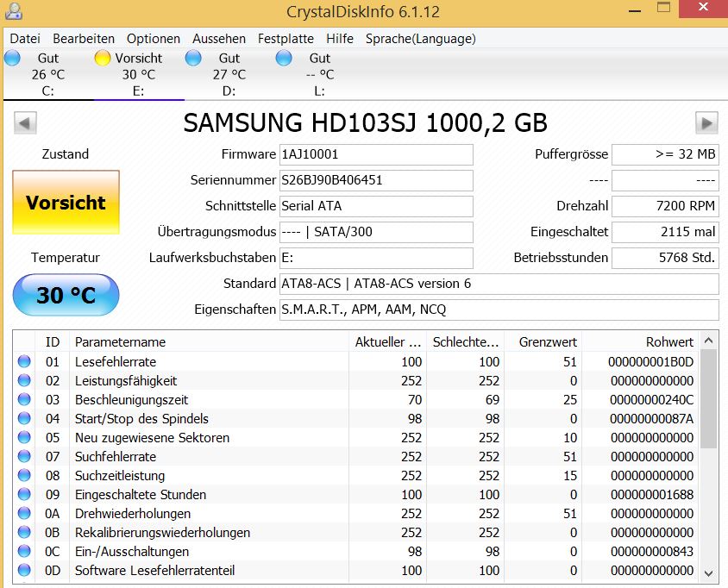Viewport: 728px width, 588px height.
Task: Go to next disk with right arrow
Action: click(706, 123)
